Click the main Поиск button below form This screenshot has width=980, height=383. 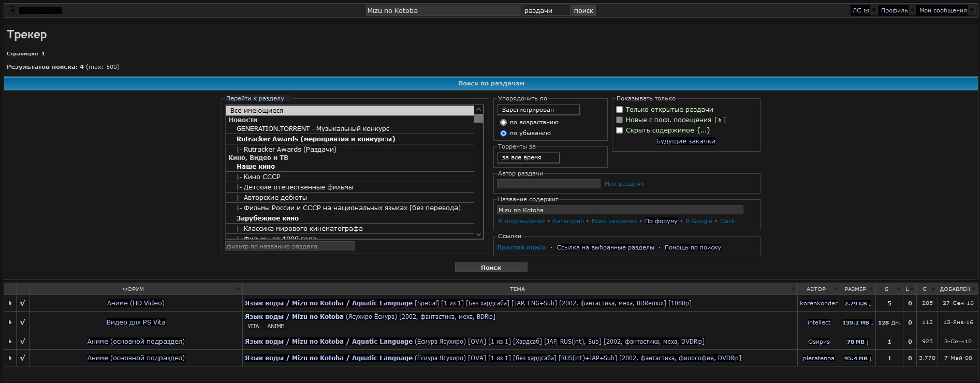click(x=491, y=267)
